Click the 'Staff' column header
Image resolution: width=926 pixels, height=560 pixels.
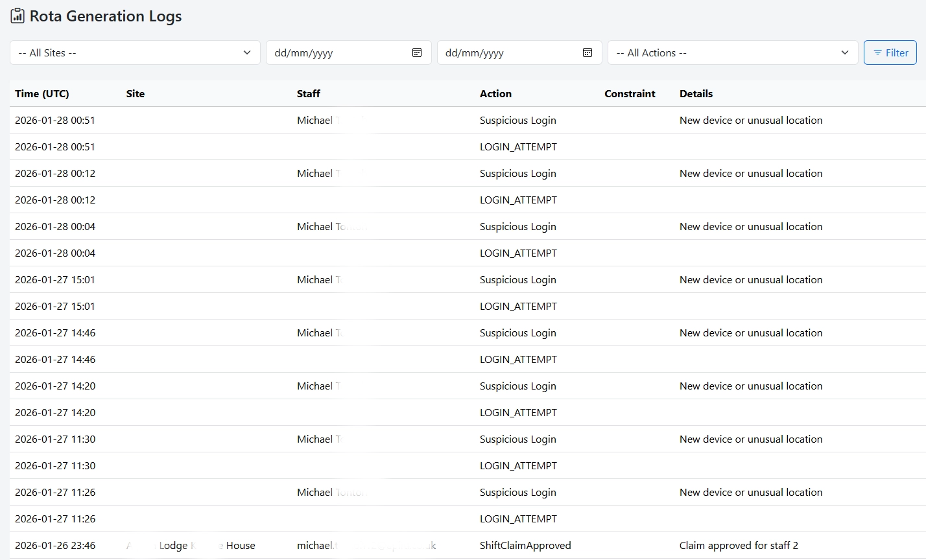(308, 93)
